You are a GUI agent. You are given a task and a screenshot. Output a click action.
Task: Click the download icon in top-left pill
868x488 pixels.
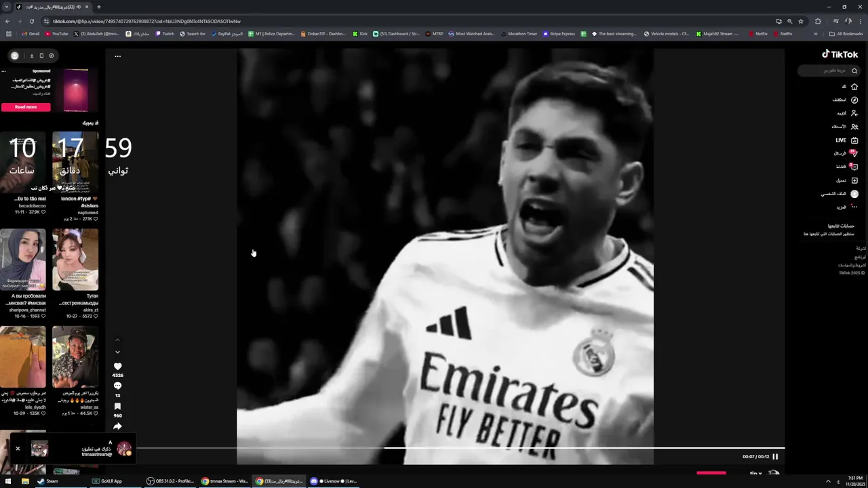(31, 56)
